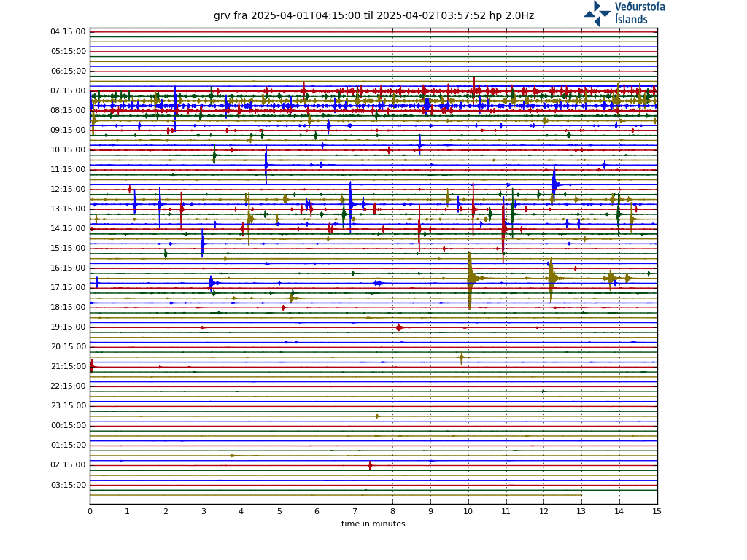Click the blue seismic spike after minute 12 near 12:15
The height and width of the screenshot is (560, 747).
coord(555,184)
